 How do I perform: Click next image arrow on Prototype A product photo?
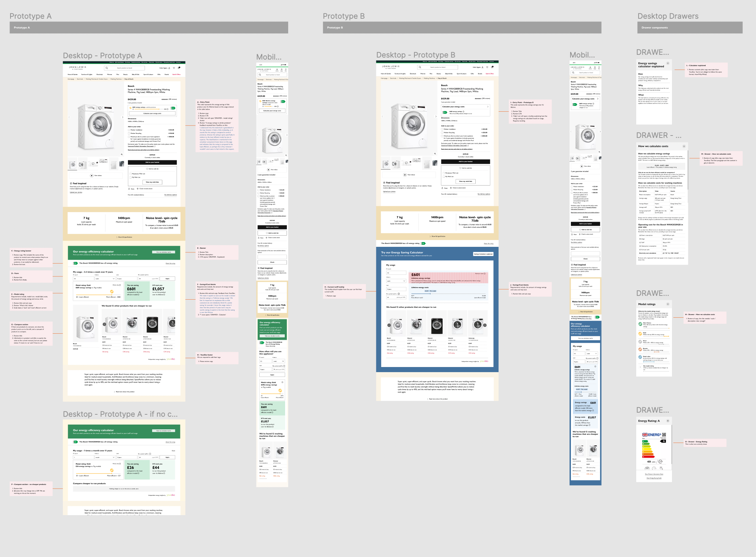click(122, 117)
